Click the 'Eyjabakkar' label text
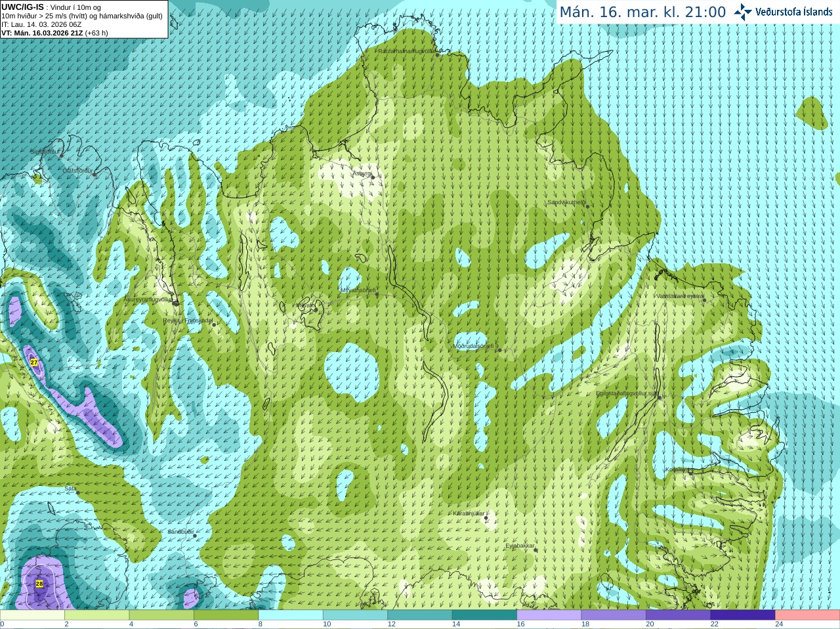This screenshot has height=629, width=840. (520, 546)
